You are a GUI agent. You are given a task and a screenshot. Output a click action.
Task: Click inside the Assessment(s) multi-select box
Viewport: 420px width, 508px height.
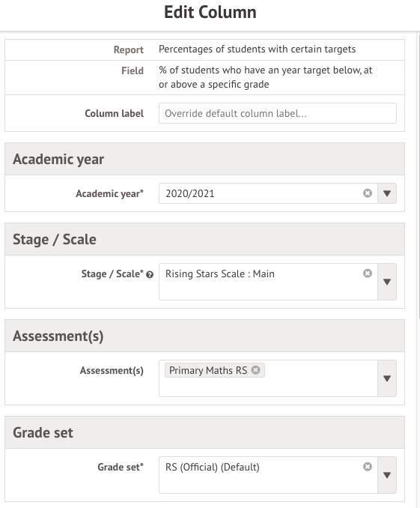(x=268, y=378)
